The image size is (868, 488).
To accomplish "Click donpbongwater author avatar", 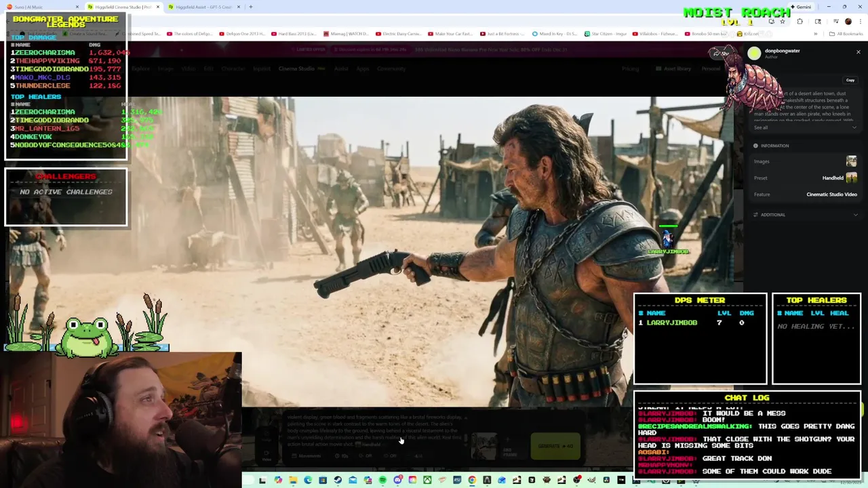I will [x=754, y=54].
